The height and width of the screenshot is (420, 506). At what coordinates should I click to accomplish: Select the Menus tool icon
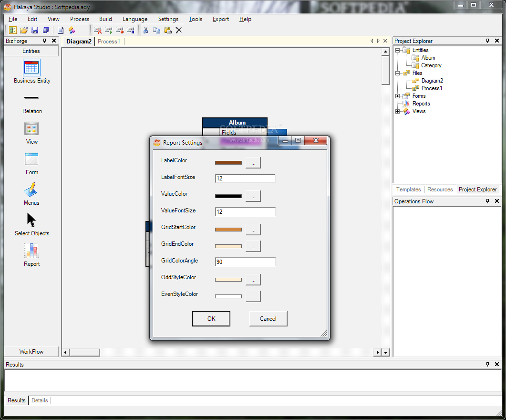[x=31, y=190]
